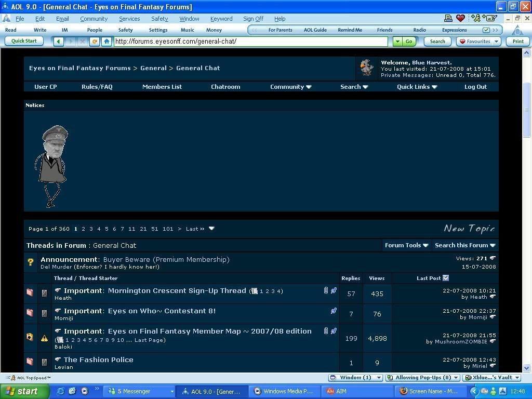Open the Music toolbar item

coord(187,30)
